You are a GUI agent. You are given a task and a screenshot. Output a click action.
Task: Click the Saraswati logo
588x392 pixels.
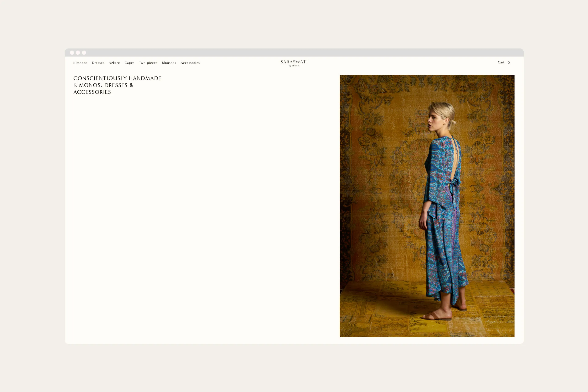pyautogui.click(x=294, y=62)
